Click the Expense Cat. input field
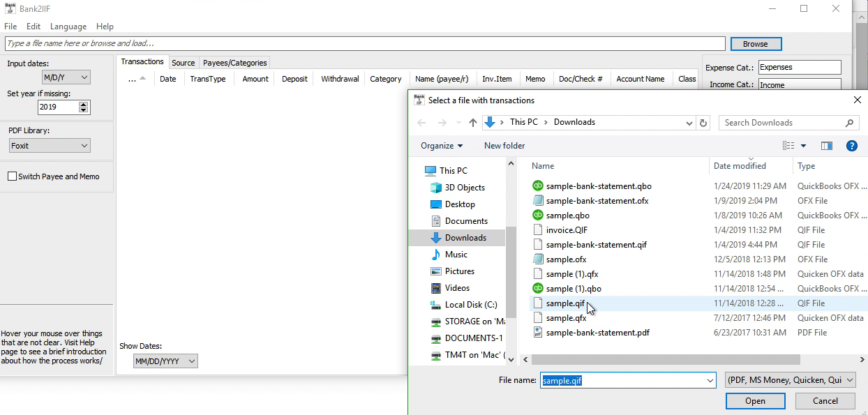 tap(800, 68)
